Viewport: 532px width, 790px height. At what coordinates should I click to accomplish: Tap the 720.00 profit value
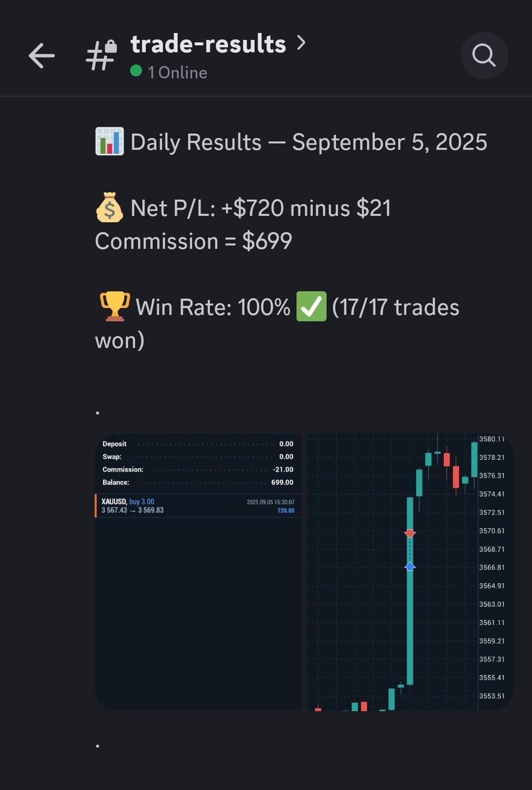tap(286, 510)
